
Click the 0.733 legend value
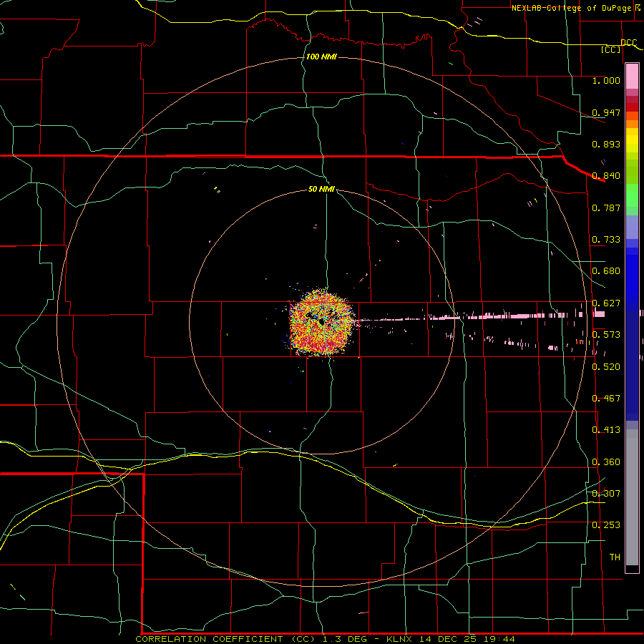pos(606,240)
